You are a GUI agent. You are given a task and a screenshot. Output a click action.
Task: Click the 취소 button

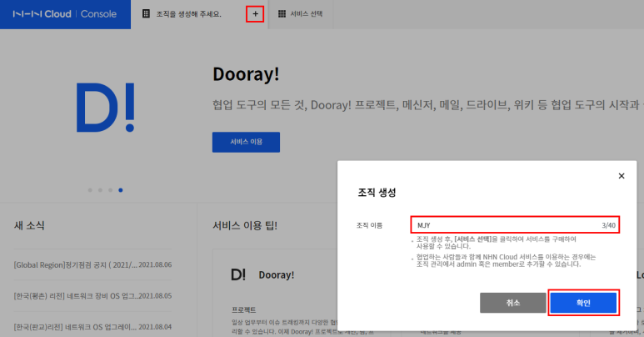(513, 303)
